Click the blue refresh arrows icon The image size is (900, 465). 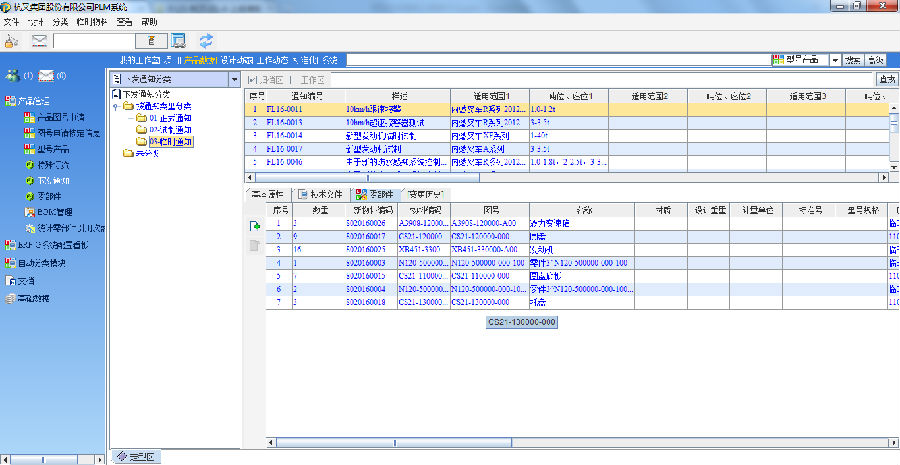207,41
